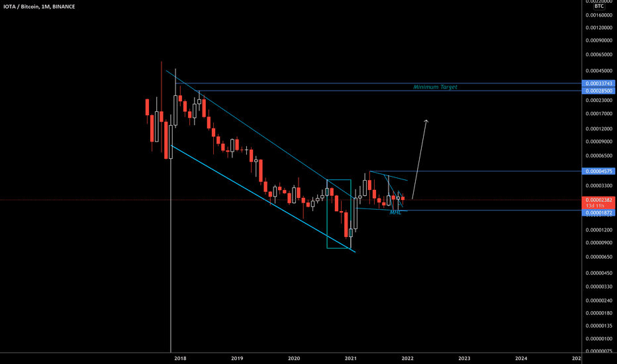The width and height of the screenshot is (617, 364).
Task: Click the 0.00065000 price axis label
Action: coord(599,55)
